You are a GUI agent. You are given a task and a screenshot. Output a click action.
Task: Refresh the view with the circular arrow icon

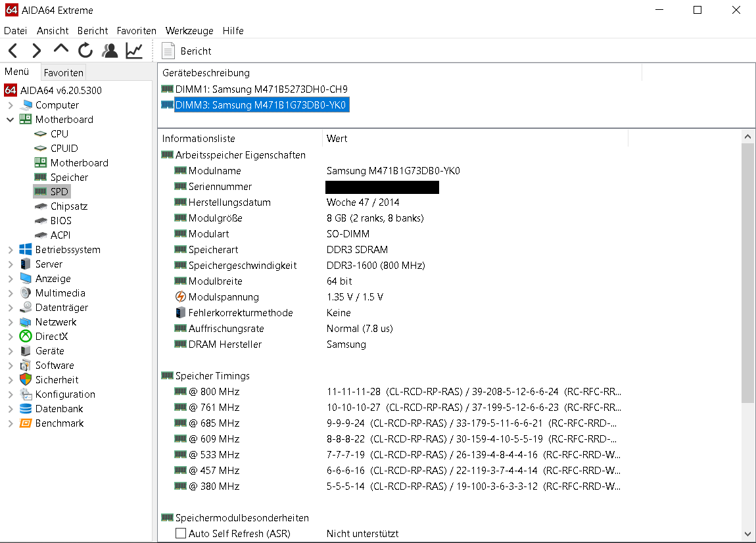tap(85, 50)
